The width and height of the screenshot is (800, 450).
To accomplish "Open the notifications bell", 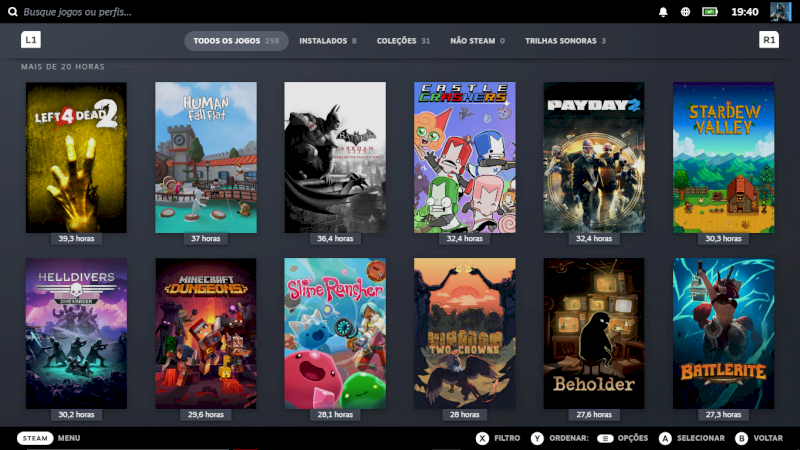I will [x=663, y=12].
